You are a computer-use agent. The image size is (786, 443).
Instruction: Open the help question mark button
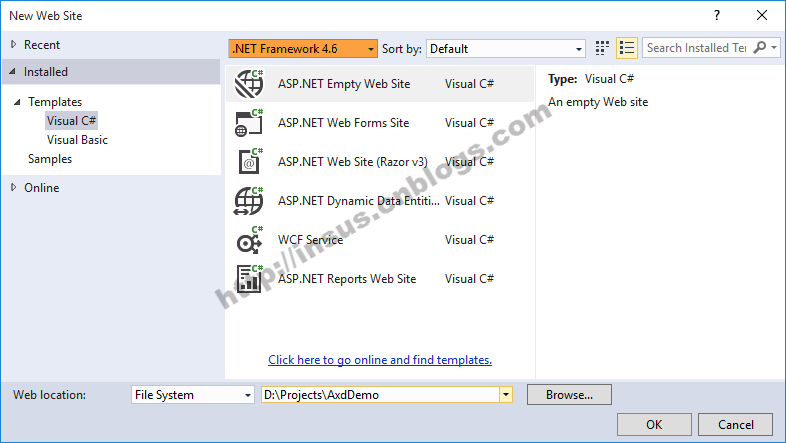(717, 15)
